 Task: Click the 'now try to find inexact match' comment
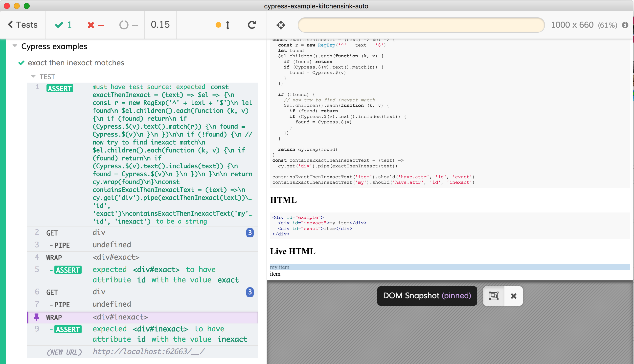[x=329, y=100]
